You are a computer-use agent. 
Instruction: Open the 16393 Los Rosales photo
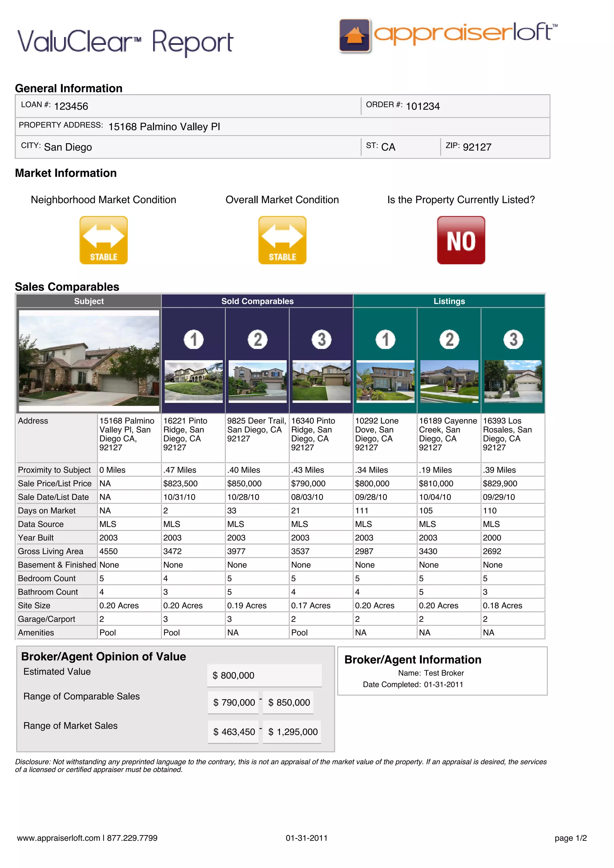click(x=513, y=381)
